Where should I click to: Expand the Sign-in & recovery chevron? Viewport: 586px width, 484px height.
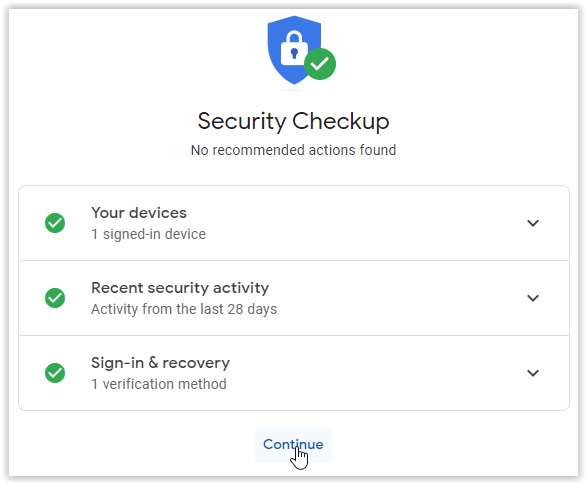pyautogui.click(x=533, y=373)
